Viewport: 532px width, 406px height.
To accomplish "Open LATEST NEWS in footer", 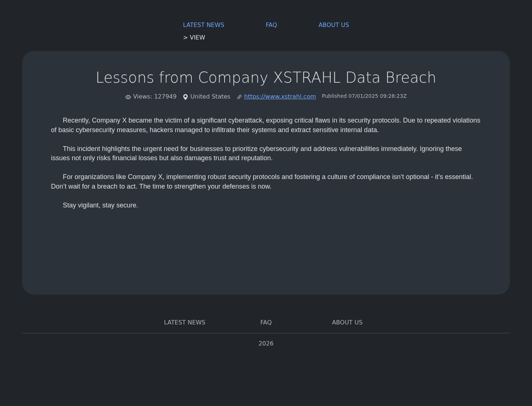I will pyautogui.click(x=185, y=322).
